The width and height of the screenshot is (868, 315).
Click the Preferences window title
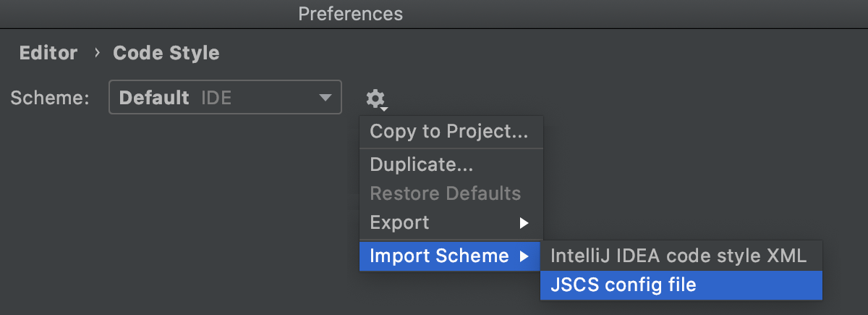coord(350,14)
